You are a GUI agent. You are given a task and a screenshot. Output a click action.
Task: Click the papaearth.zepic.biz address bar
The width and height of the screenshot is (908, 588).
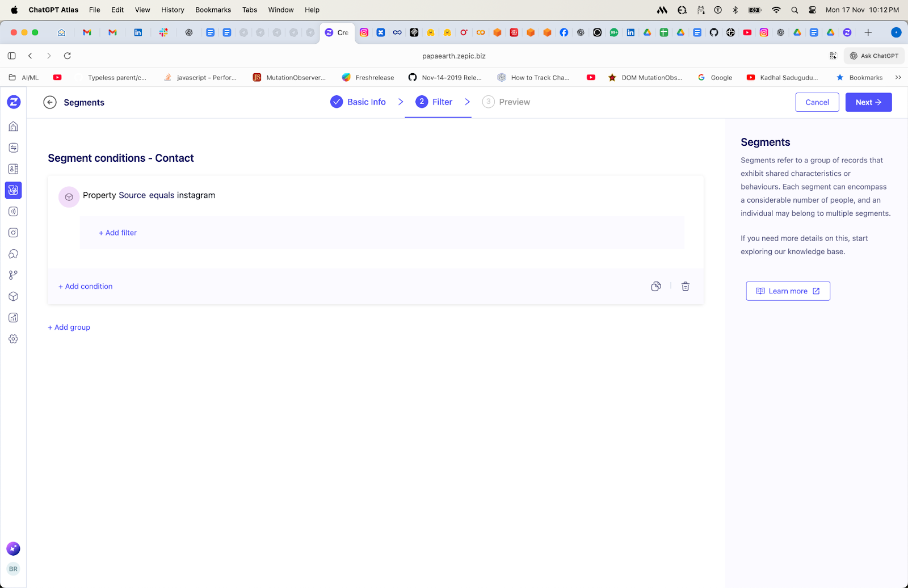pyautogui.click(x=453, y=56)
